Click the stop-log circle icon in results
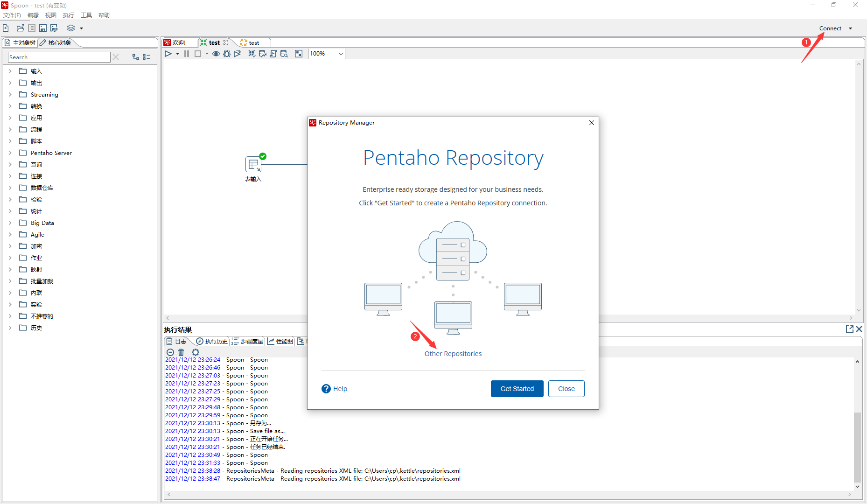 tap(170, 352)
